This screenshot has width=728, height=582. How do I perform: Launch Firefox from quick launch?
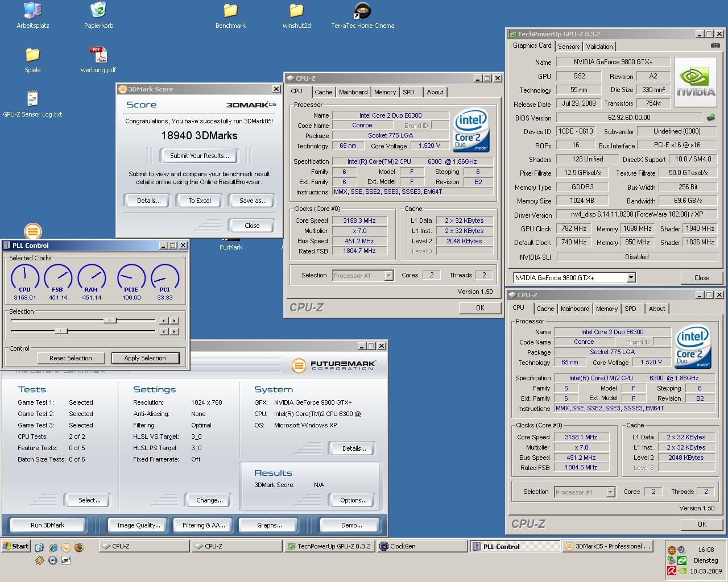click(78, 547)
